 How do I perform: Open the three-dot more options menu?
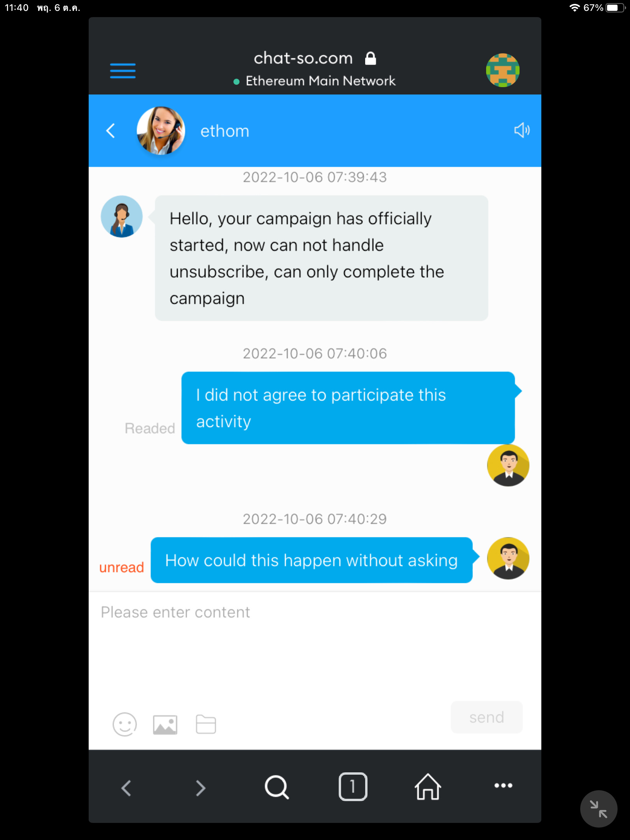pos(503,785)
